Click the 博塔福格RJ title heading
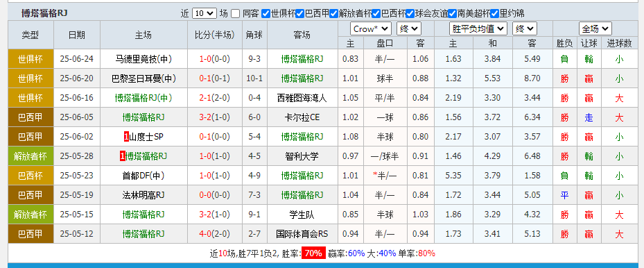Image resolution: width=644 pixels, height=268 pixels. pyautogui.click(x=44, y=13)
